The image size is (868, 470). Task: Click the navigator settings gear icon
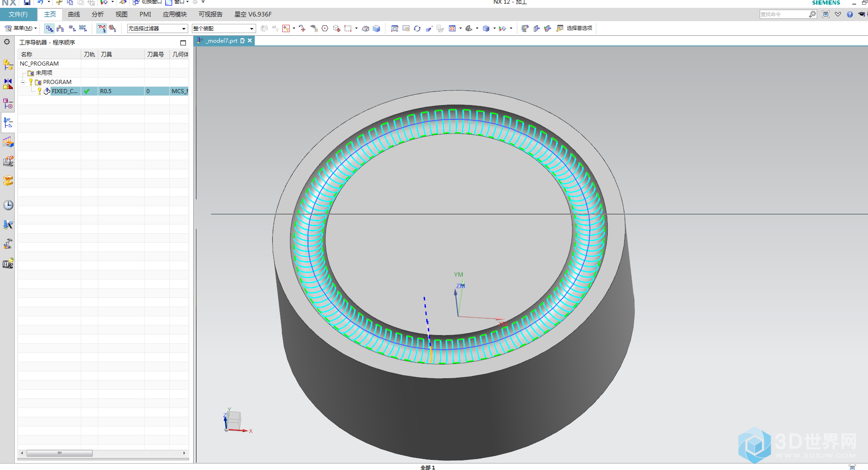tap(7, 42)
